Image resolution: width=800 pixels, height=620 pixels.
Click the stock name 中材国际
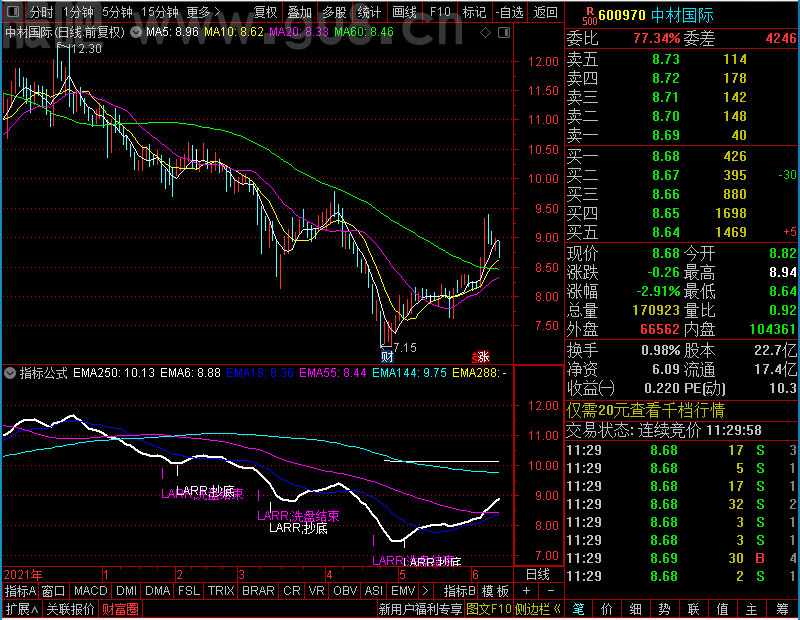(682, 15)
